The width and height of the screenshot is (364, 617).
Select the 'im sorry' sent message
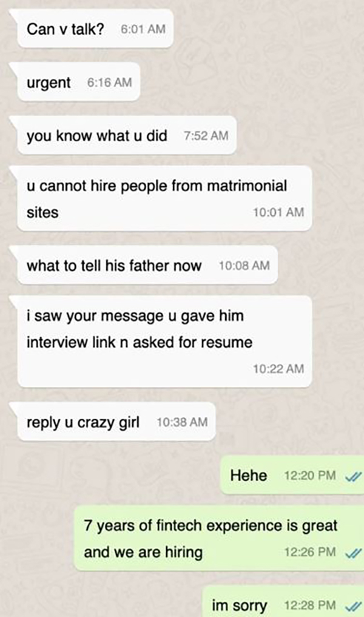click(x=283, y=602)
